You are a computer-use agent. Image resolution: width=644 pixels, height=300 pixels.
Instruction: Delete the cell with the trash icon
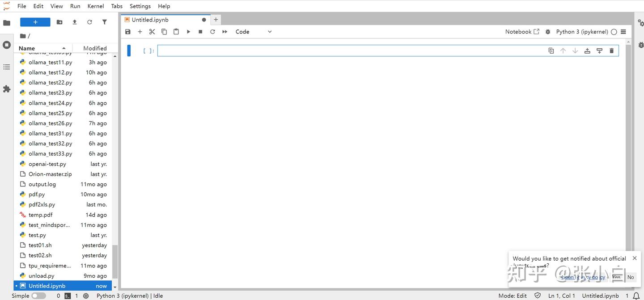click(612, 51)
